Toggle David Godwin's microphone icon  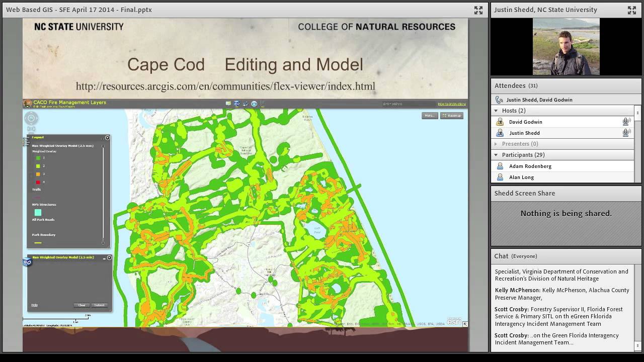626,122
